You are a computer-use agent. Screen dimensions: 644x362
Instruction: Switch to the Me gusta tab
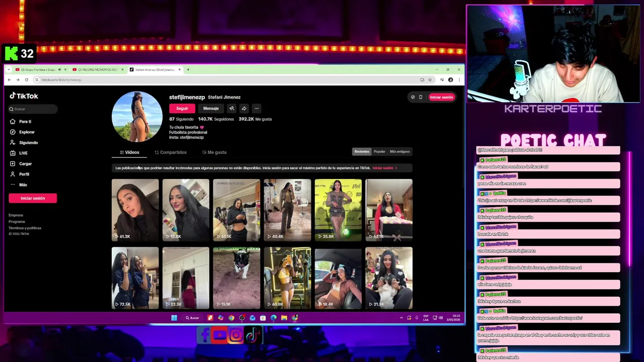(214, 152)
